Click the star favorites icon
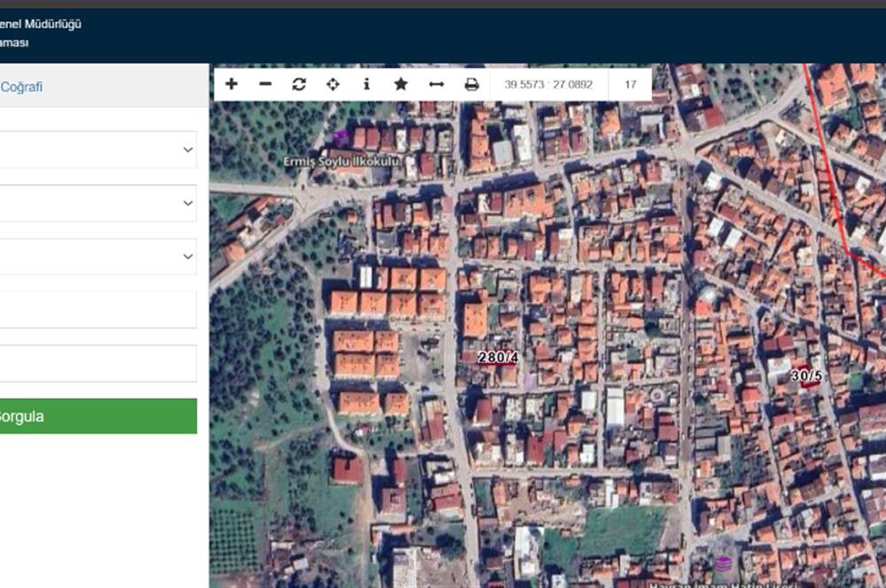Viewport: 886px width, 588px height. tap(400, 84)
